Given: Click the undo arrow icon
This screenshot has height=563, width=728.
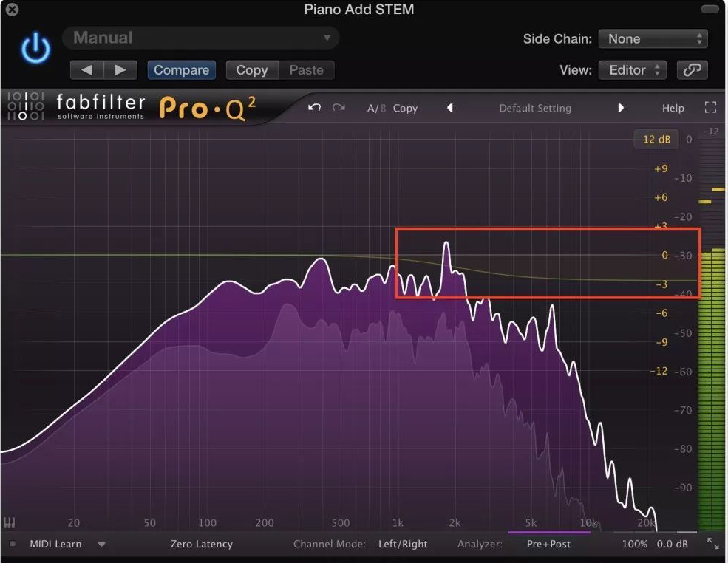Looking at the screenshot, I should 314,108.
